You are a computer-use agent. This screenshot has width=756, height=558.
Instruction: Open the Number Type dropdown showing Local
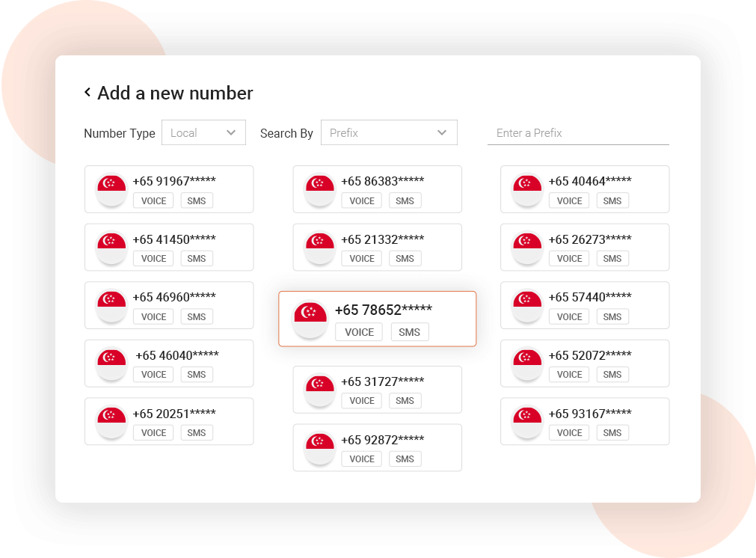coord(203,132)
